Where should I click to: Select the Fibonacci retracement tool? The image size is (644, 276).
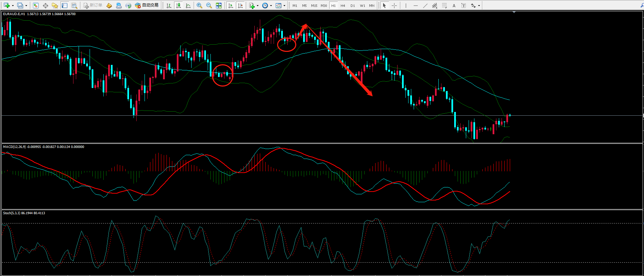[445, 5]
